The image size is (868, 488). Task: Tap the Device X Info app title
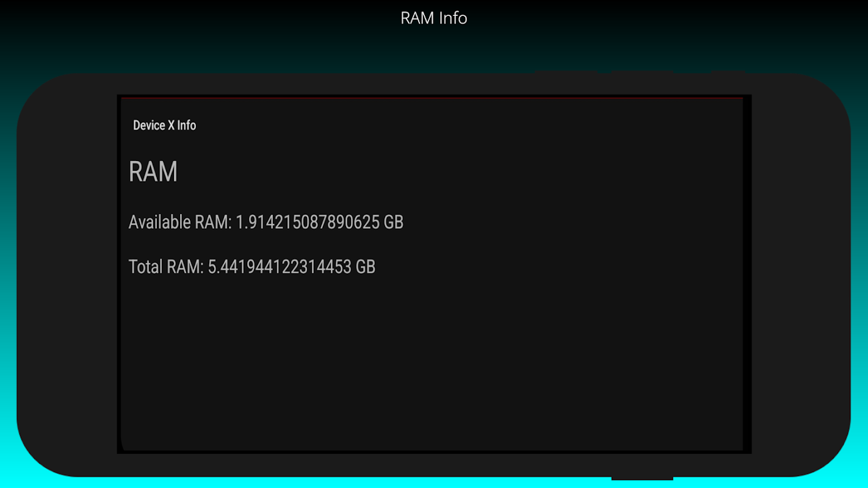click(x=165, y=125)
